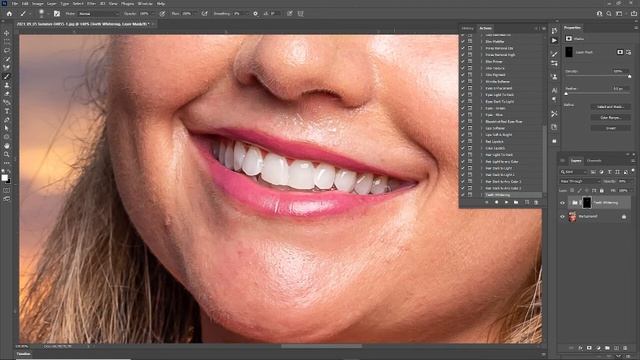Play the selected action
This screenshot has width=640, height=360.
pyautogui.click(x=506, y=202)
